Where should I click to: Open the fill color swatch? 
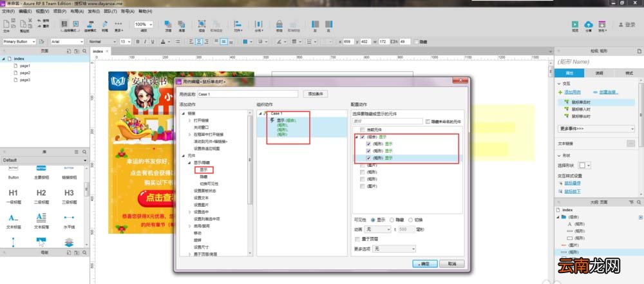coord(245,41)
